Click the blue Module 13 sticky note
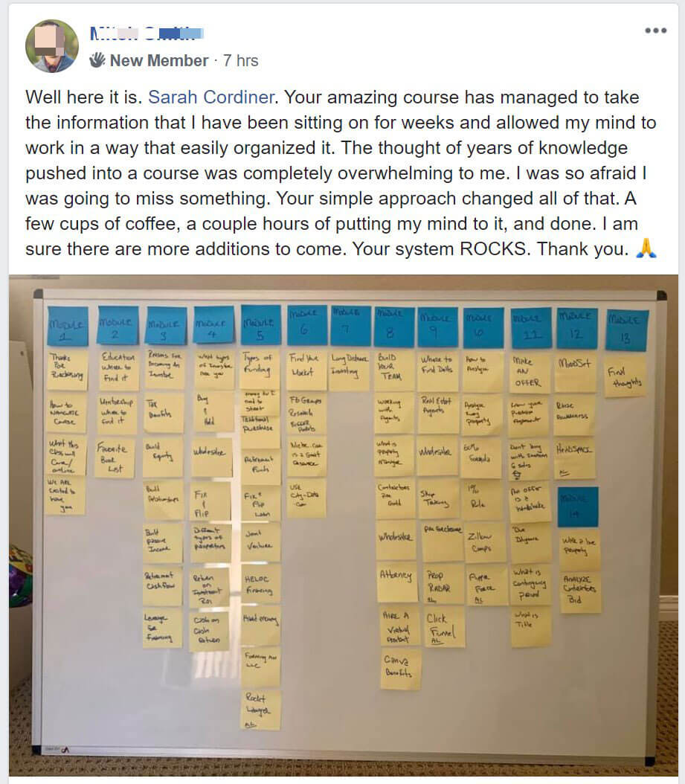The image size is (685, 784). click(627, 330)
